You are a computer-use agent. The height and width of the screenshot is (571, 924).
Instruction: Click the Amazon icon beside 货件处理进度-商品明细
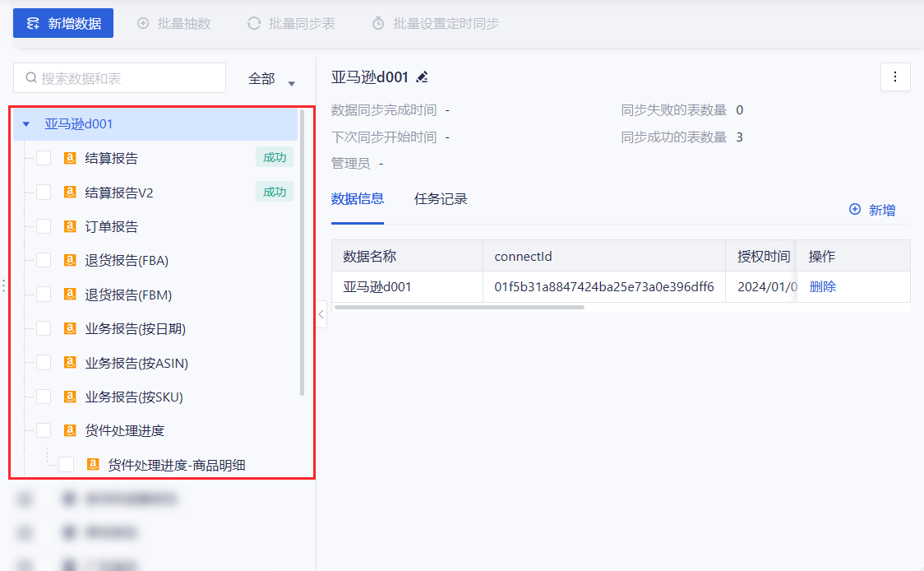93,465
